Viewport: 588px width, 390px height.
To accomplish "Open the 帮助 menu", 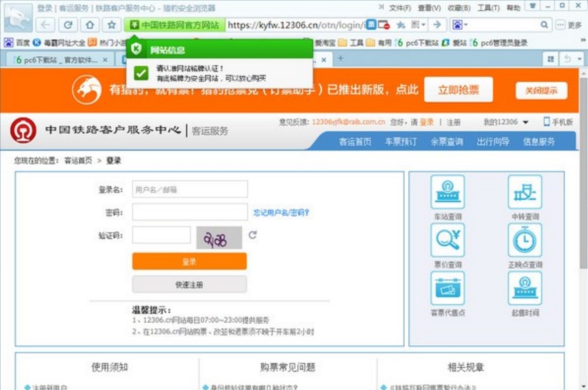I will [x=513, y=7].
